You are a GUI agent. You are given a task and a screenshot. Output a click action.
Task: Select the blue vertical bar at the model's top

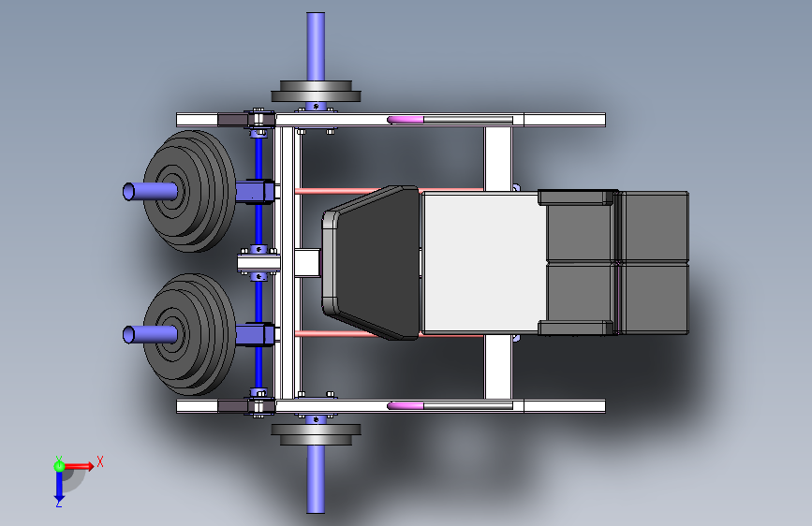(x=316, y=46)
